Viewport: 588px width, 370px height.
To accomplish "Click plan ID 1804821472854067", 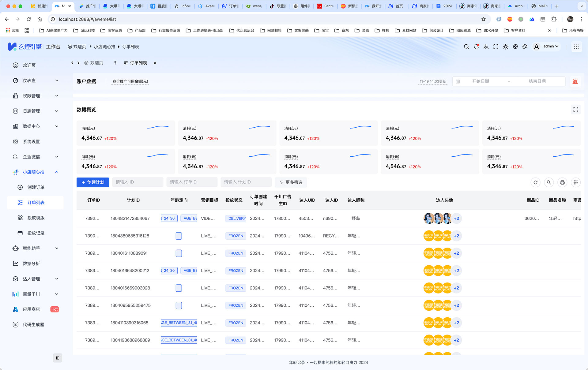I will tap(130, 219).
